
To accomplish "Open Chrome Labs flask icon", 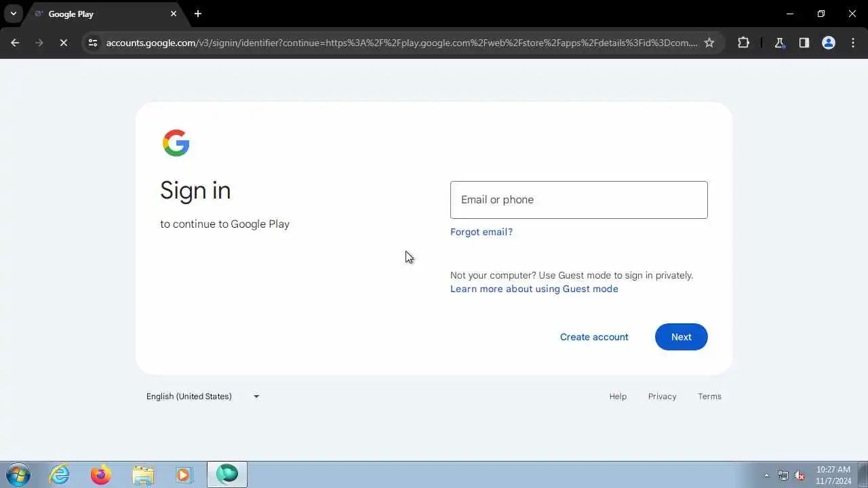I will click(x=780, y=43).
